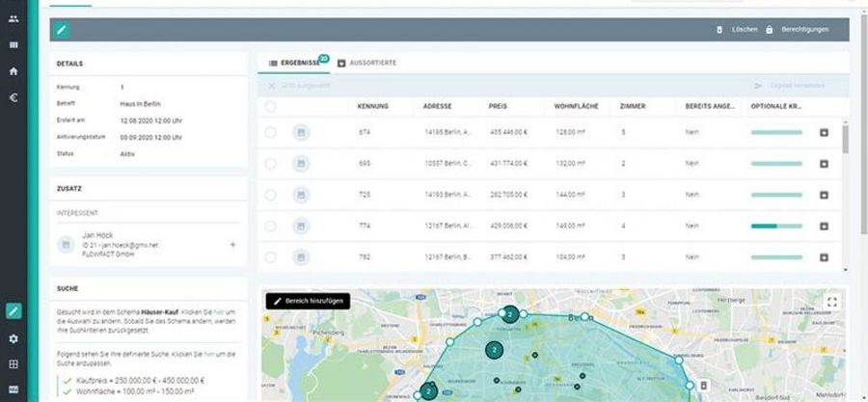This screenshot has height=402, width=868.
Task: Toggle fullscreen on the map
Action: [831, 302]
